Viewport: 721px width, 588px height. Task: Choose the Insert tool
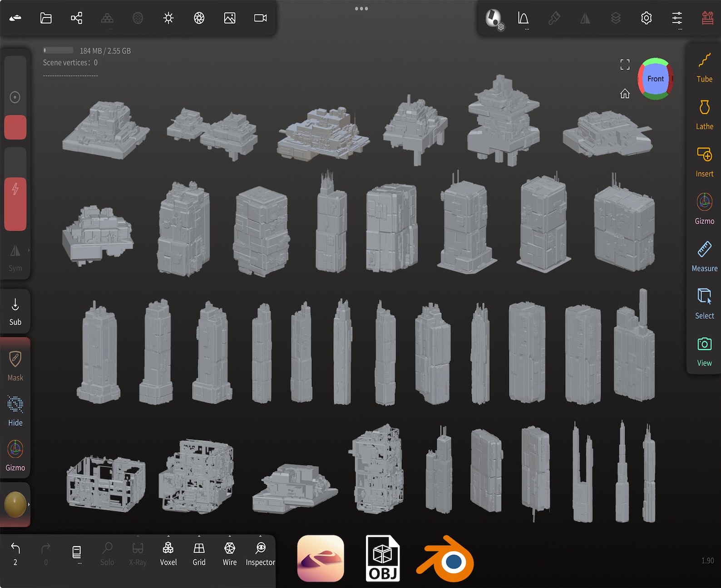click(x=704, y=162)
